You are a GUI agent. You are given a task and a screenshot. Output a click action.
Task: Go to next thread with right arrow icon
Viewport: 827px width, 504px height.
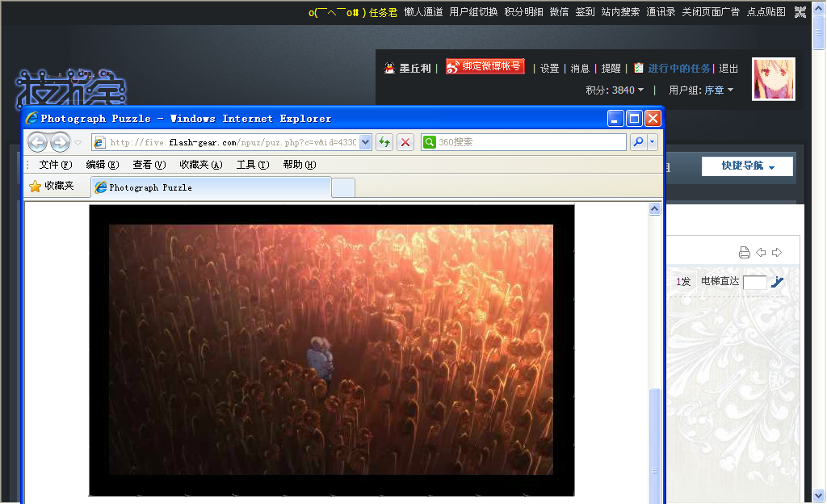[x=777, y=253]
